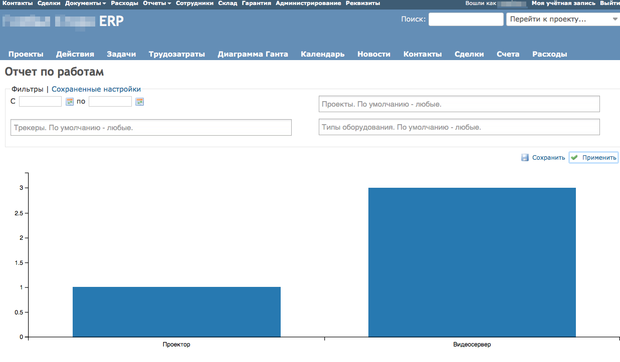
Task: Expand the Документы dropdown in top menu
Action: [x=85, y=3]
